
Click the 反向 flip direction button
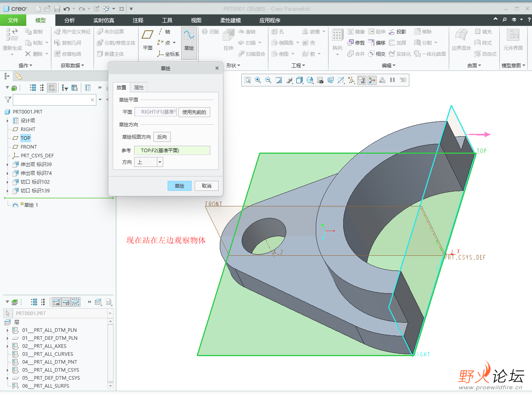[162, 137]
